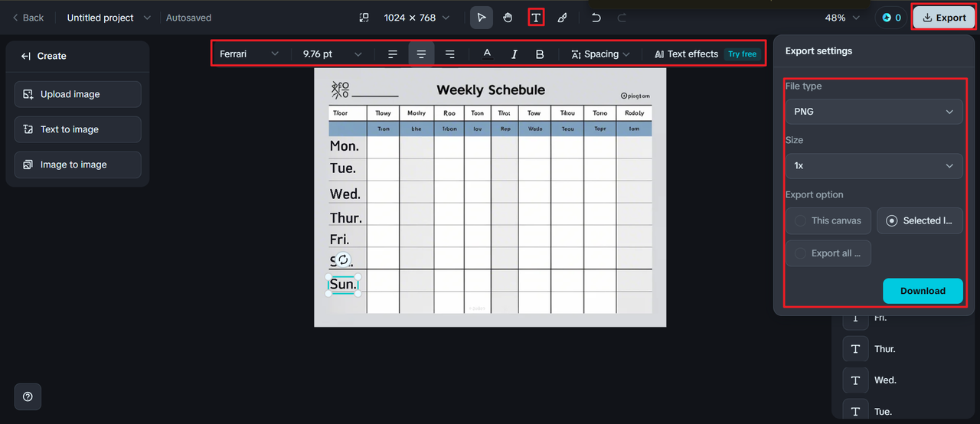Click the T icon of Thur. layer
The image size is (980, 424).
tap(855, 348)
